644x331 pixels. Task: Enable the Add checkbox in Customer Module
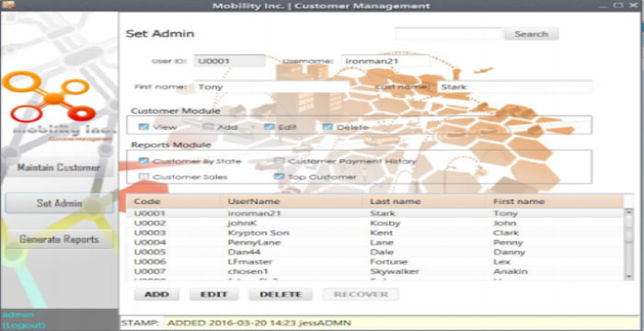point(209,127)
